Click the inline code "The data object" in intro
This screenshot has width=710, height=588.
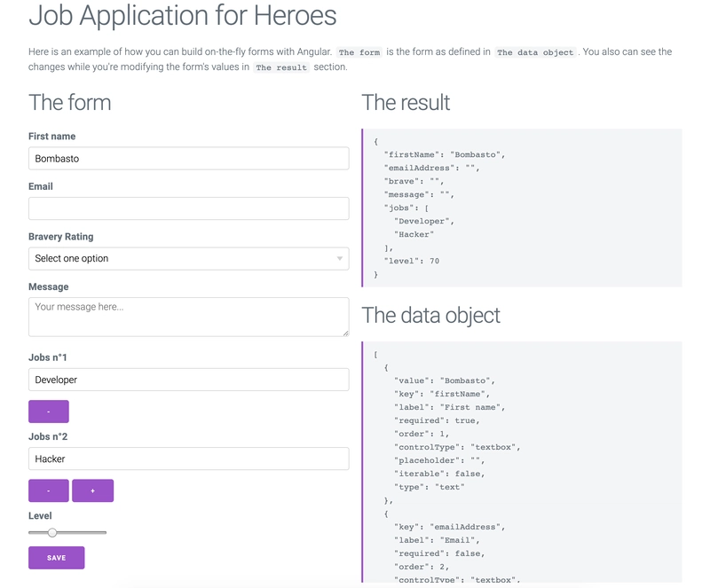[535, 52]
